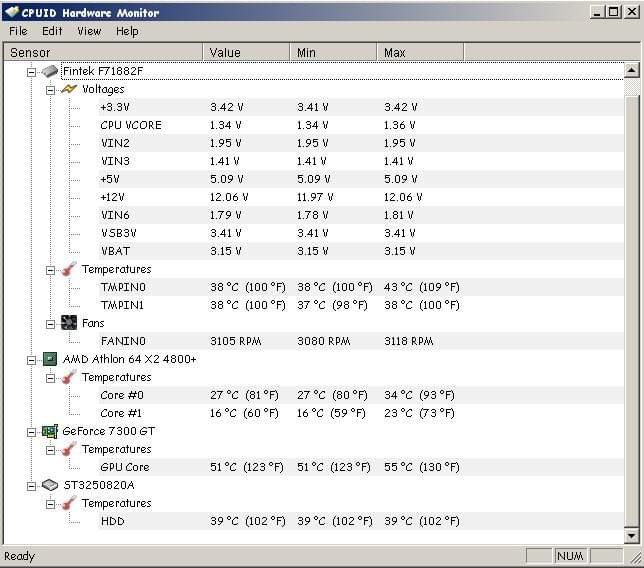Click the 55 °C (130 °F) max value

[x=422, y=467]
